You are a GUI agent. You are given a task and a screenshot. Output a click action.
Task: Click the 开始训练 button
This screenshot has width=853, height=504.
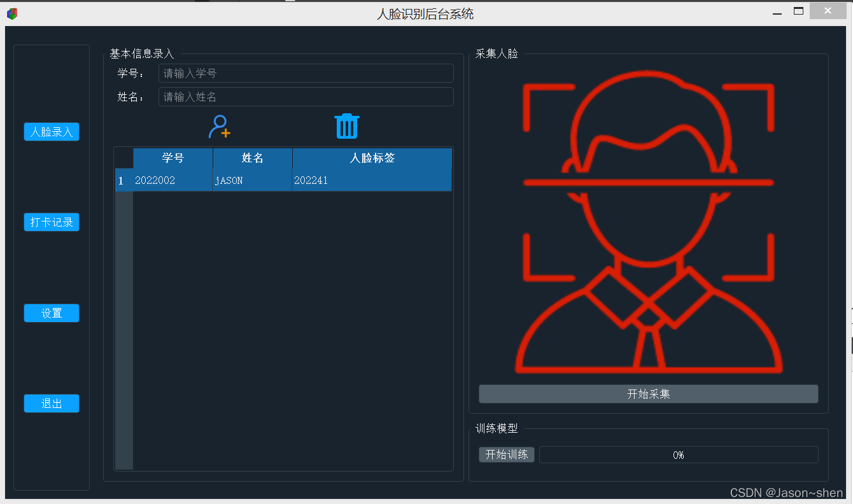[507, 454]
